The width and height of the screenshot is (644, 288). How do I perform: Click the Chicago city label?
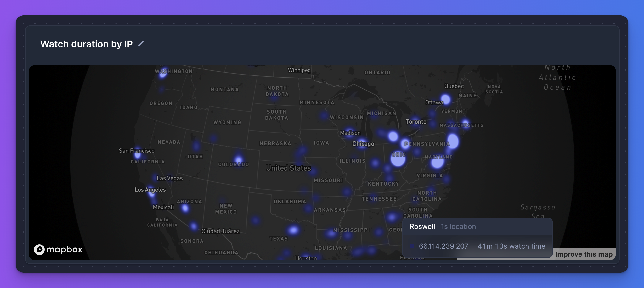point(363,144)
